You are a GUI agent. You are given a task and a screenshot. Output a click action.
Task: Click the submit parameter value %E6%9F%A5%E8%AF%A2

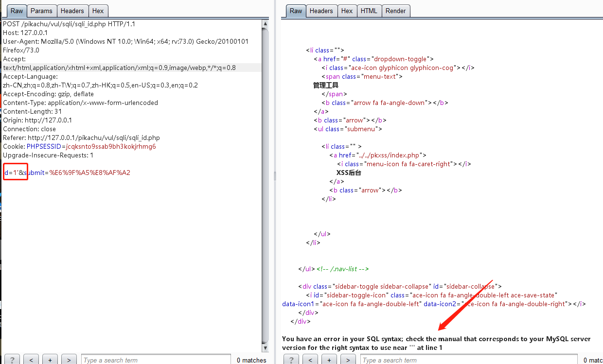pyautogui.click(x=90, y=173)
